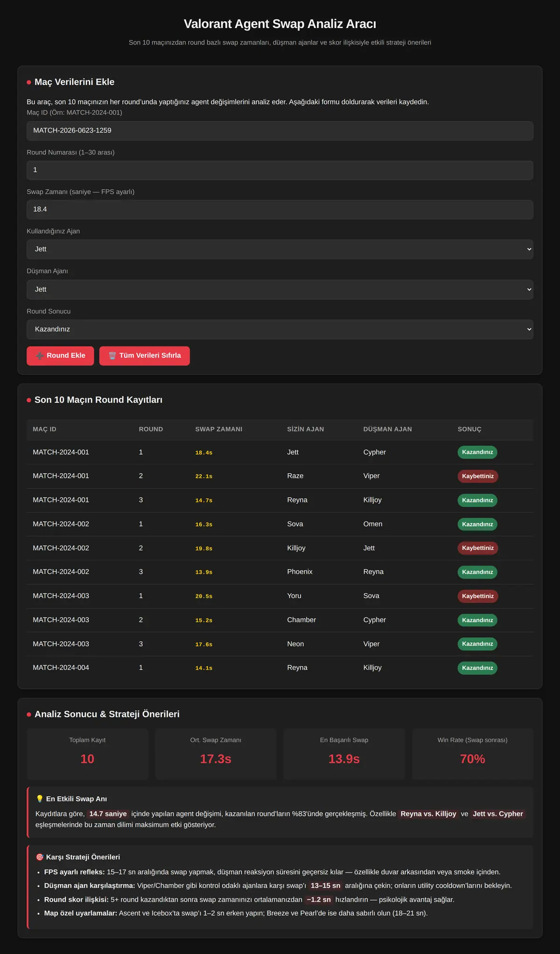Open the Round Sonucu dropdown
Viewport: 560px width, 954px height.
tap(280, 329)
